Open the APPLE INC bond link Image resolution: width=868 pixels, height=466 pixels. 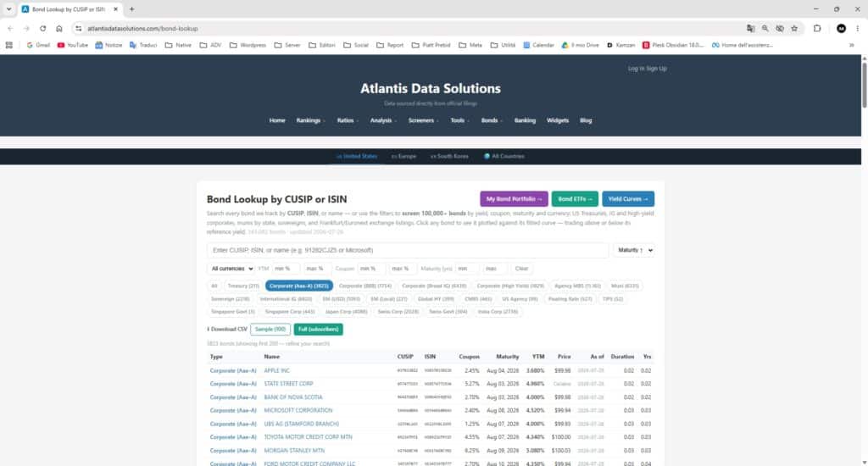277,370
